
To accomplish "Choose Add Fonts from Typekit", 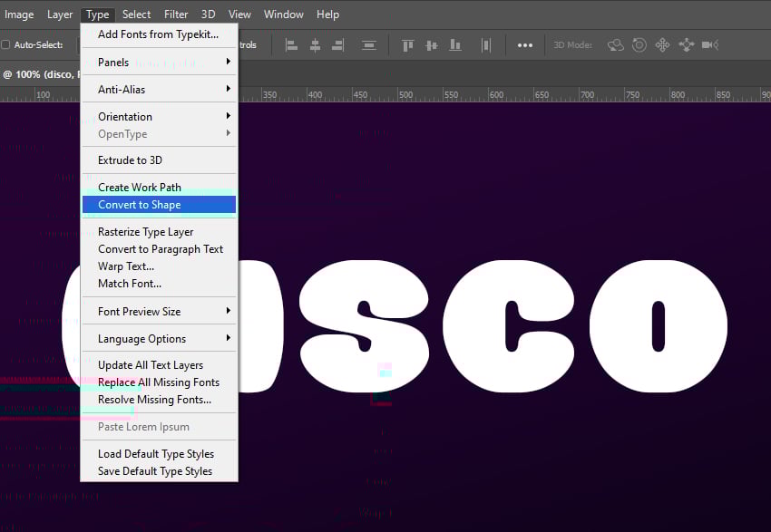I will pos(159,34).
